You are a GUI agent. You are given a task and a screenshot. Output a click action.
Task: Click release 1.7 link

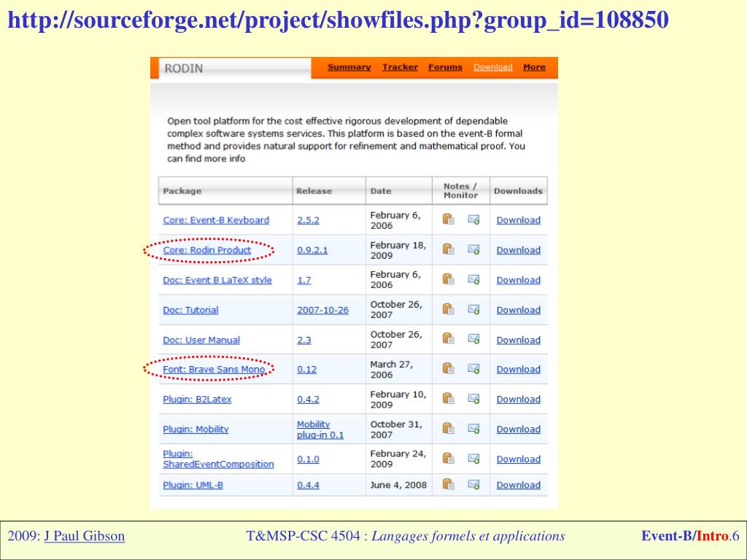(x=304, y=280)
